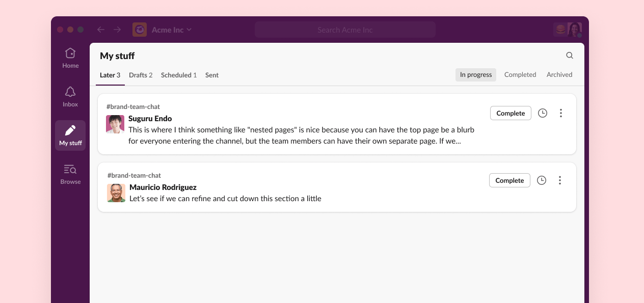Switch to the Completed filter
This screenshot has width=644, height=303.
pos(520,74)
